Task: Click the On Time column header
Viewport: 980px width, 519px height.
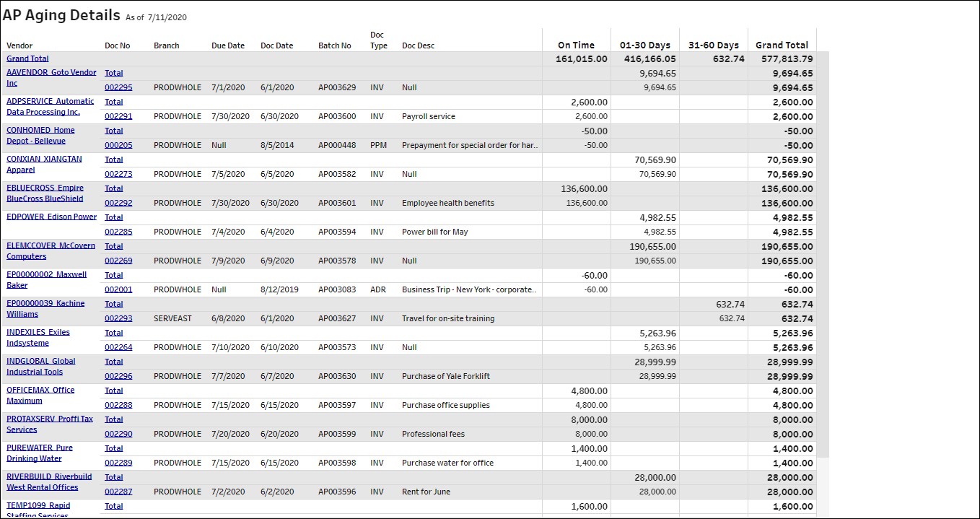Action: point(577,45)
